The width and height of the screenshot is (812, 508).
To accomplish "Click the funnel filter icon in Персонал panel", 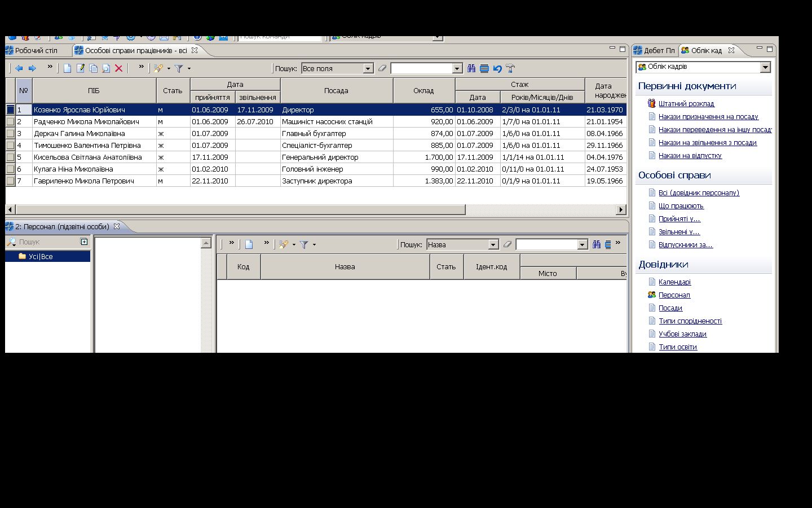I will (304, 244).
